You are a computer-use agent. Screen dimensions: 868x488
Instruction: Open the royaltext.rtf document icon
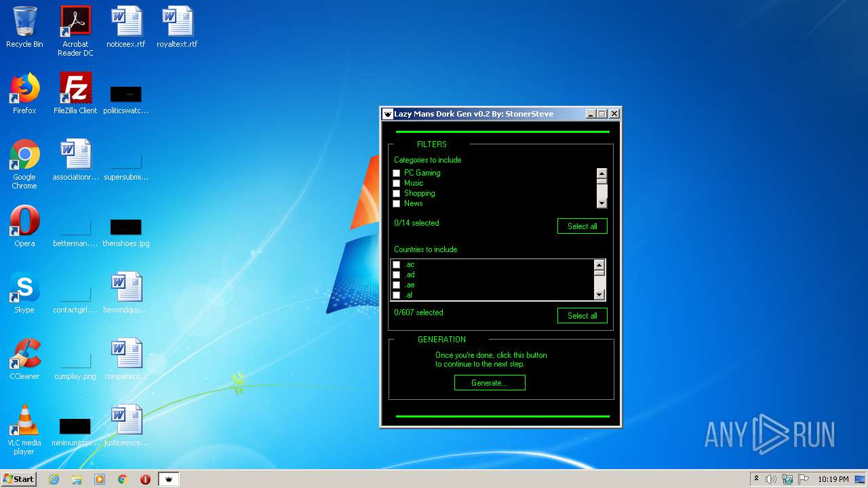click(177, 27)
